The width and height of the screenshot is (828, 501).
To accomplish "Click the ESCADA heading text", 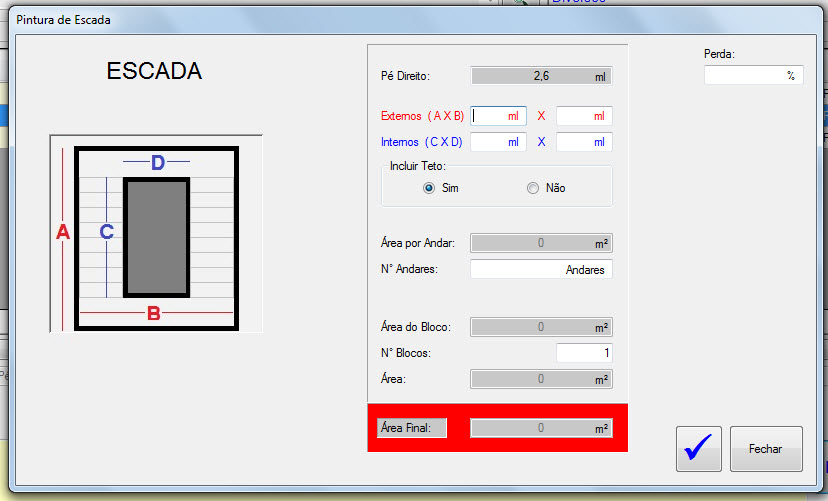I will (154, 71).
